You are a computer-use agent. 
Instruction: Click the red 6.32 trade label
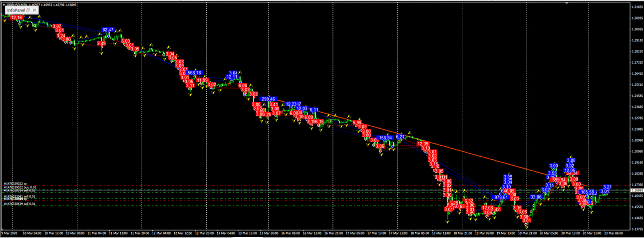pyautogui.click(x=468, y=201)
